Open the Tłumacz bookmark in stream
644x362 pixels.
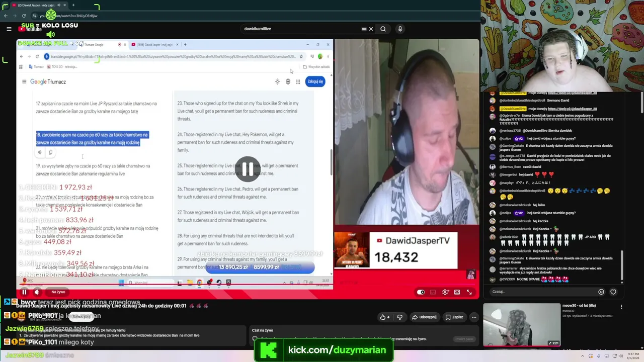click(x=36, y=67)
